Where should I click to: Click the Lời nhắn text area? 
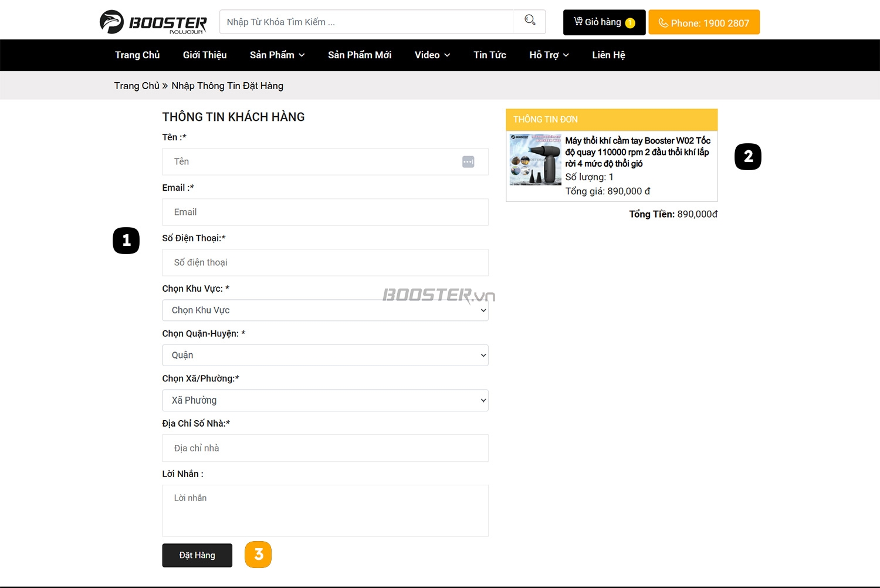pos(325,511)
